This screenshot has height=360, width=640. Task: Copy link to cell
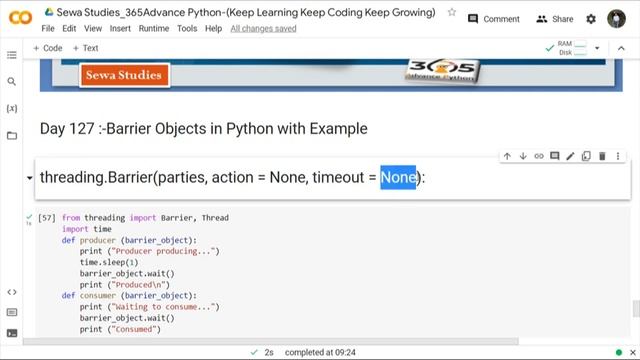tap(539, 156)
